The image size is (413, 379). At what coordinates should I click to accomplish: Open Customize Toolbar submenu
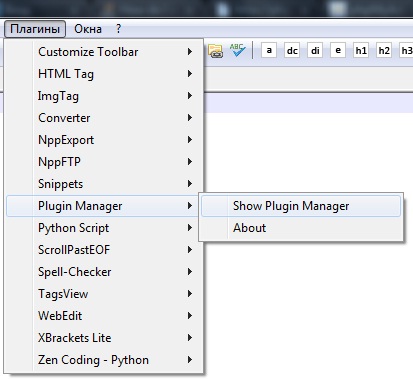[x=104, y=52]
